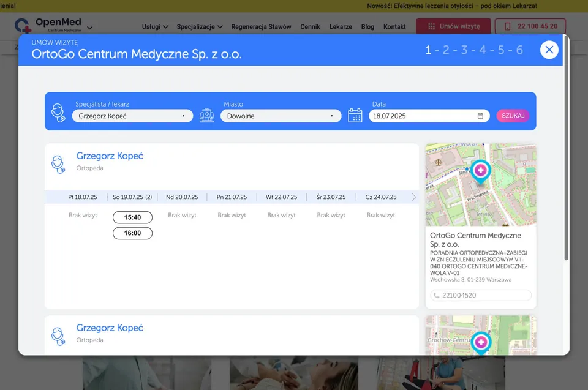
Task: Click the date field showing 18.07.2025
Action: click(423, 116)
